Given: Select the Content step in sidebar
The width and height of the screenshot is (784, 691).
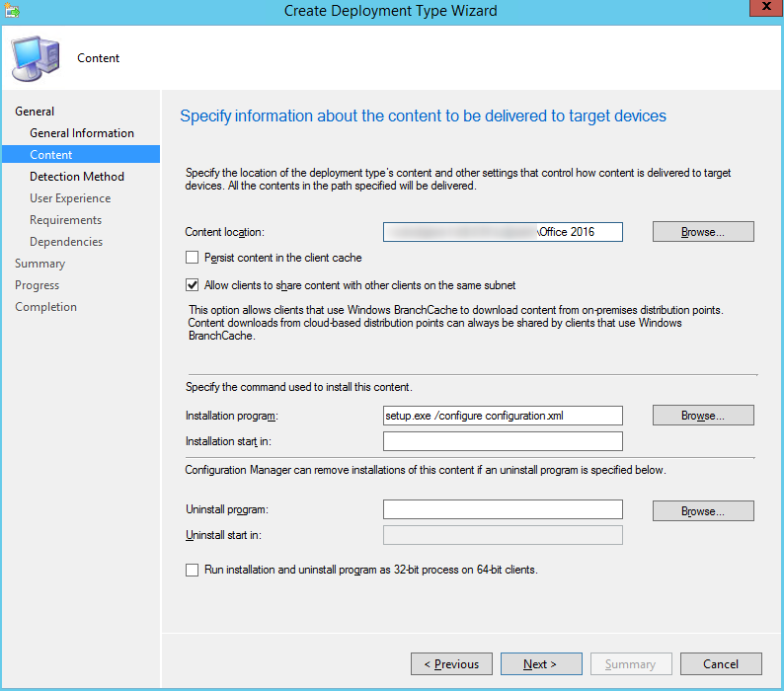Looking at the screenshot, I should 81,155.
